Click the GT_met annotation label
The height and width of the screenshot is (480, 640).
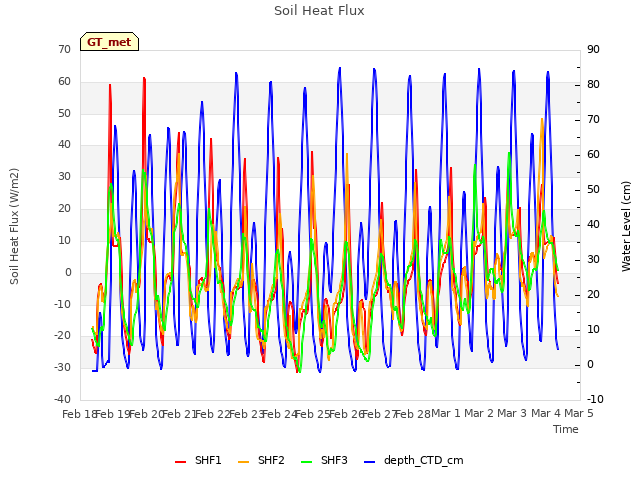tap(109, 42)
